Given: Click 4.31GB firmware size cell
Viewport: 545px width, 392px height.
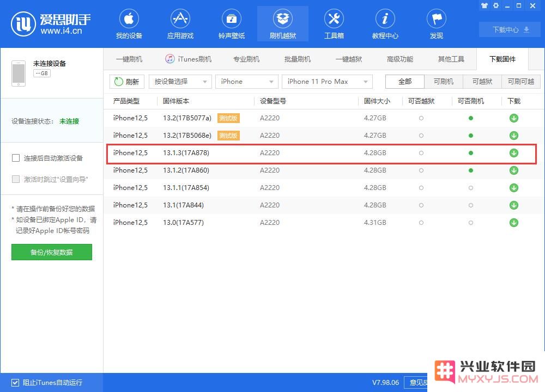Looking at the screenshot, I should coord(375,223).
